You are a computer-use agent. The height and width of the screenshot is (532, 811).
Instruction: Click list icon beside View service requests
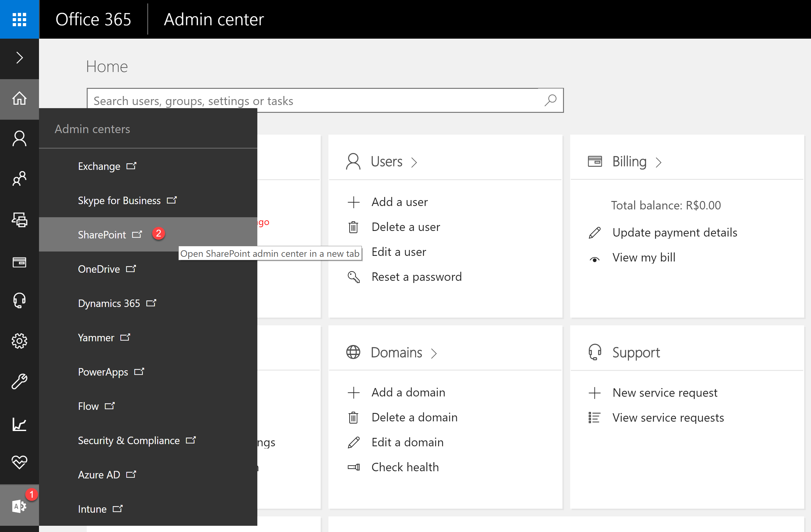point(594,418)
